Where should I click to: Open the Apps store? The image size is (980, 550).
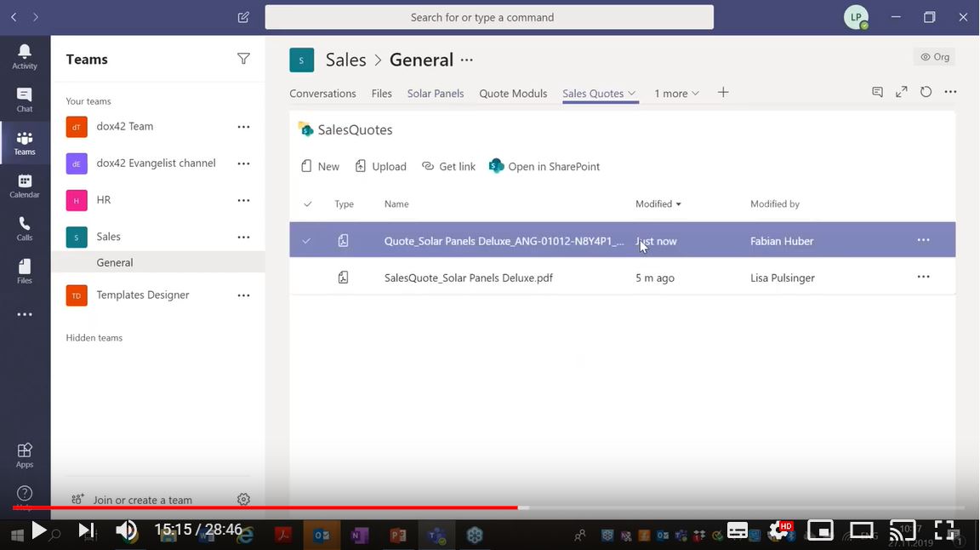pyautogui.click(x=25, y=455)
